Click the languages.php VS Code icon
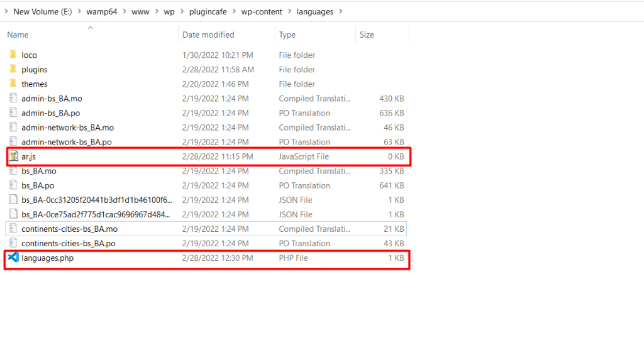This screenshot has width=644, height=338. point(13,257)
